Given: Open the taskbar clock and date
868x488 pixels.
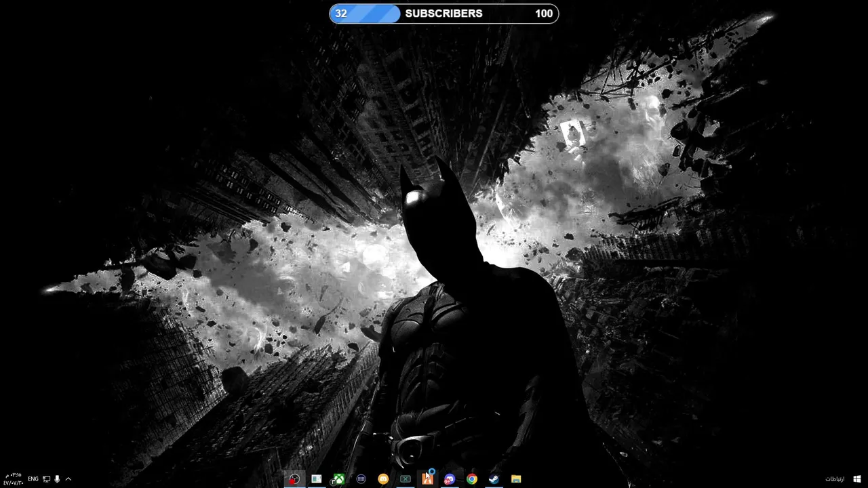Looking at the screenshot, I should 13,479.
